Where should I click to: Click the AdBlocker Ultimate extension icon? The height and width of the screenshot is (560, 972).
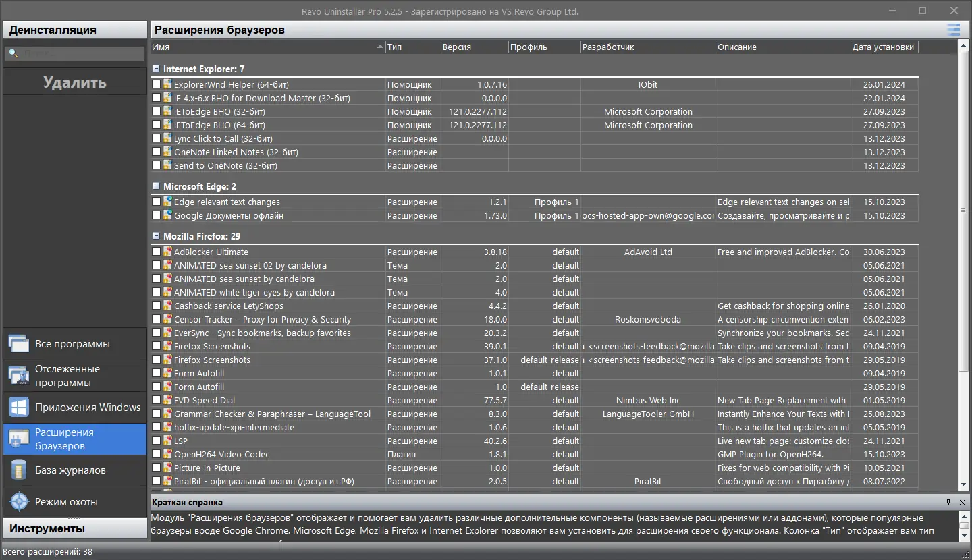(168, 252)
